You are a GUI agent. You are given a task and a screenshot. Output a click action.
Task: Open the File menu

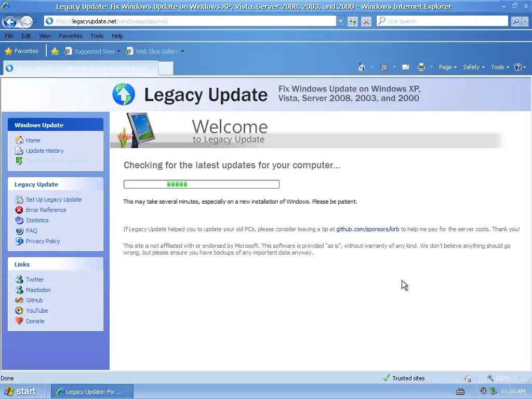(9, 36)
